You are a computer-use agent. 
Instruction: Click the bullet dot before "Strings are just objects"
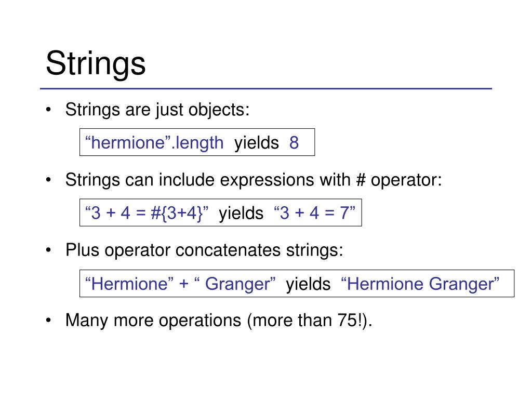click(48, 110)
